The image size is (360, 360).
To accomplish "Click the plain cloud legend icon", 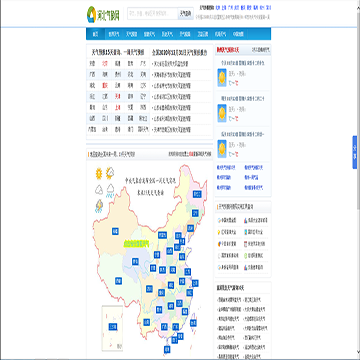I will pos(99,190).
